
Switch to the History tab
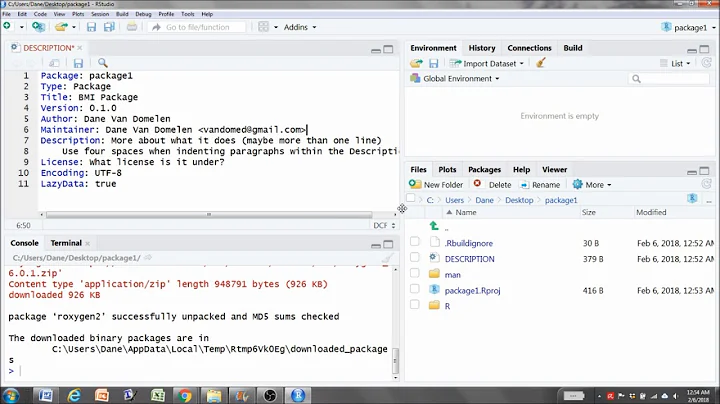tap(482, 48)
